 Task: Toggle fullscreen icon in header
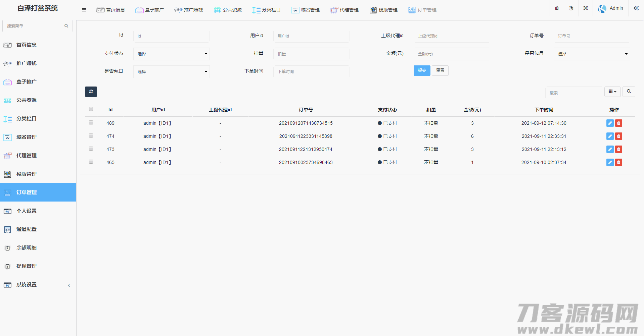(585, 8)
